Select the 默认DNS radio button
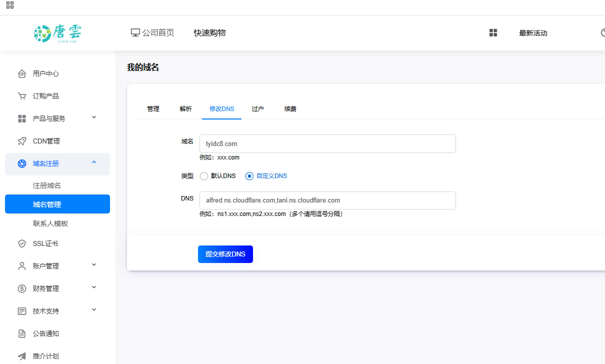Screen dimensions: 605x364 (204, 176)
